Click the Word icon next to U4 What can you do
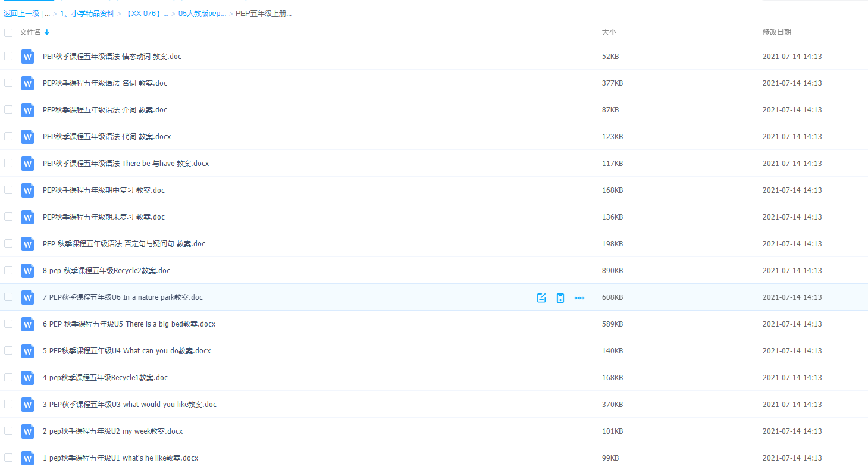The image size is (868, 476). (x=27, y=351)
